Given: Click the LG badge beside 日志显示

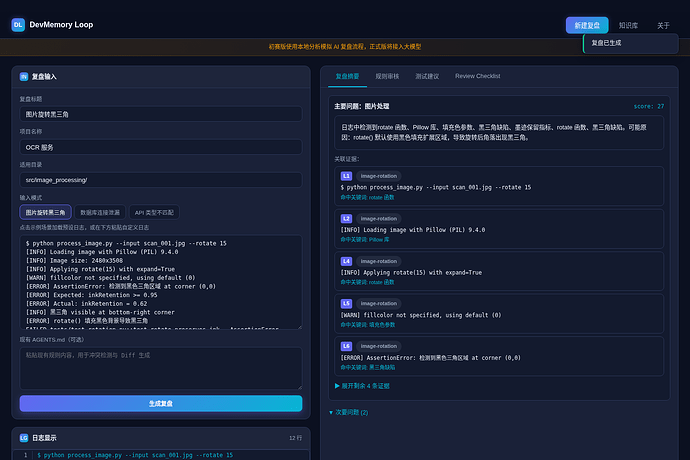Looking at the screenshot, I should [24, 438].
